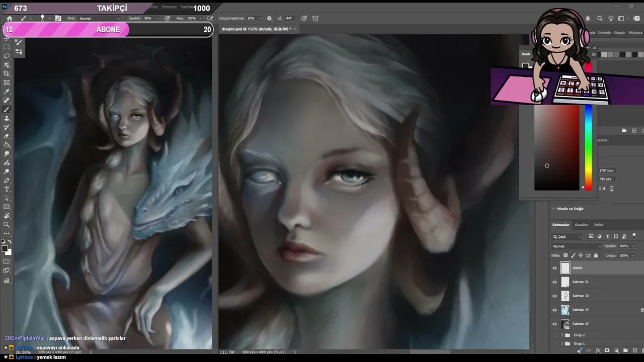Close the dragon.psd document tab

(x=295, y=29)
